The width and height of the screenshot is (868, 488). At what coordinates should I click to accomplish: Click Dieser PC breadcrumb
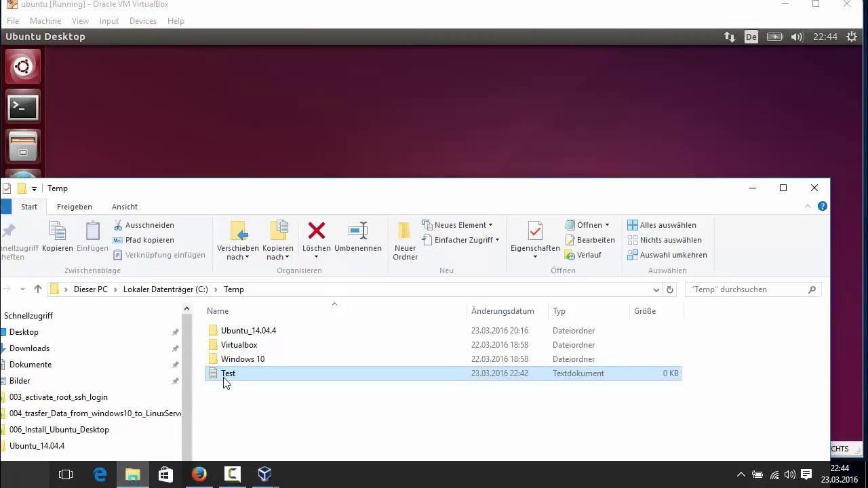pyautogui.click(x=91, y=289)
